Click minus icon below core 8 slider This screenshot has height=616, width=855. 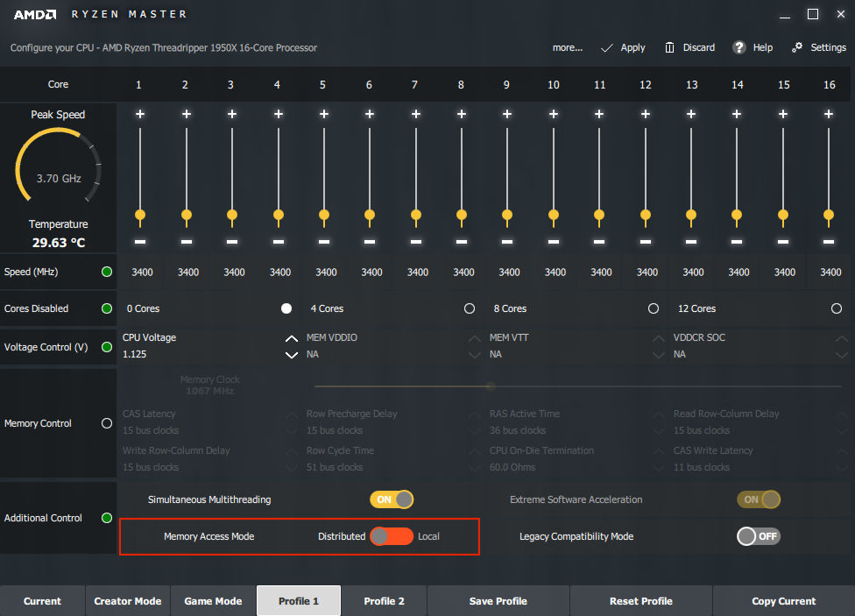[462, 241]
